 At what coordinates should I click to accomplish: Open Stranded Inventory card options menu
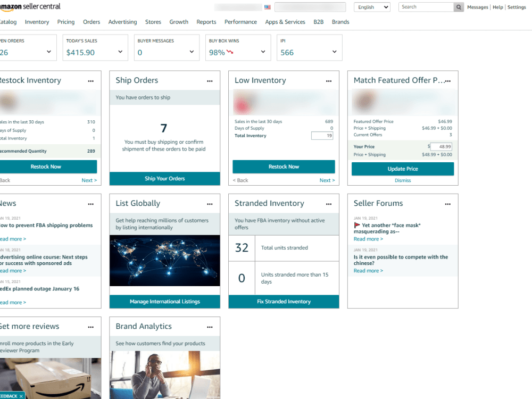click(x=329, y=204)
